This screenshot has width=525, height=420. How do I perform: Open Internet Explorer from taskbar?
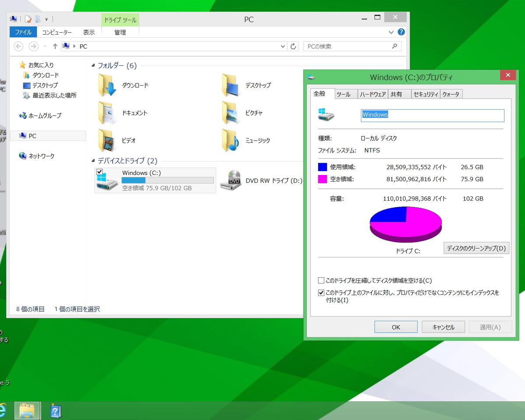[x=3, y=411]
